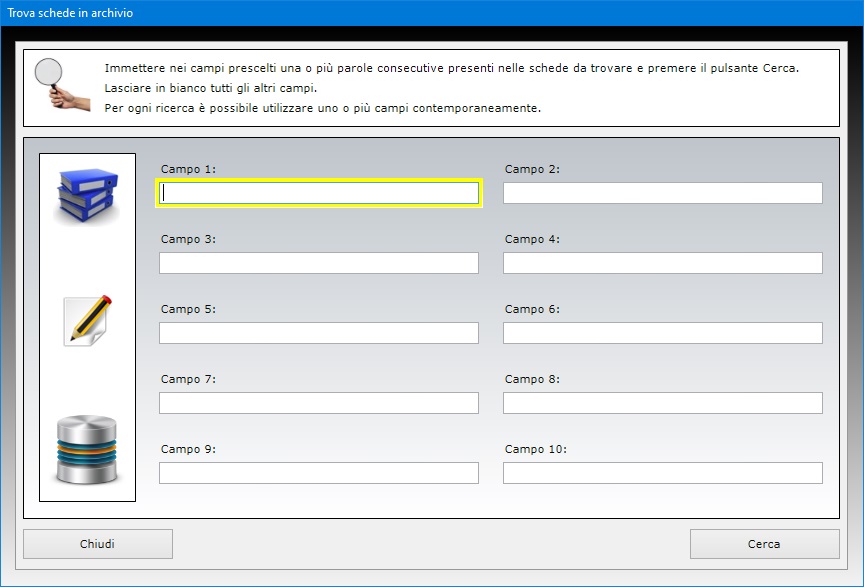Click the Trova schede in archivio title bar
This screenshot has width=864, height=587.
tap(432, 13)
